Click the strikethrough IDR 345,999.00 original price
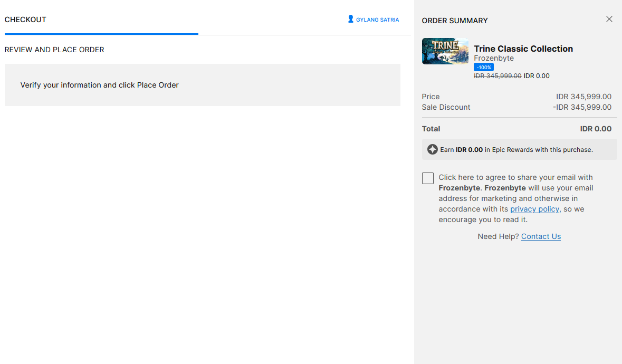Screen dimensions: 622x364 click(x=497, y=76)
